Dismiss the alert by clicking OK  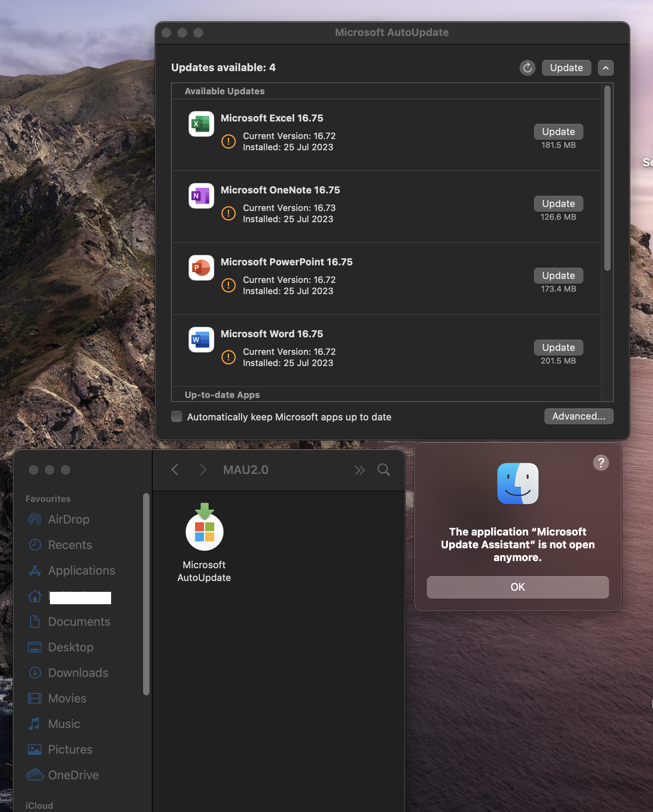click(518, 587)
